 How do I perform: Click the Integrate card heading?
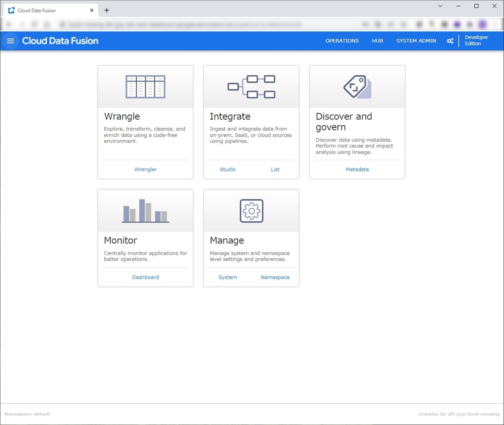pyautogui.click(x=230, y=116)
